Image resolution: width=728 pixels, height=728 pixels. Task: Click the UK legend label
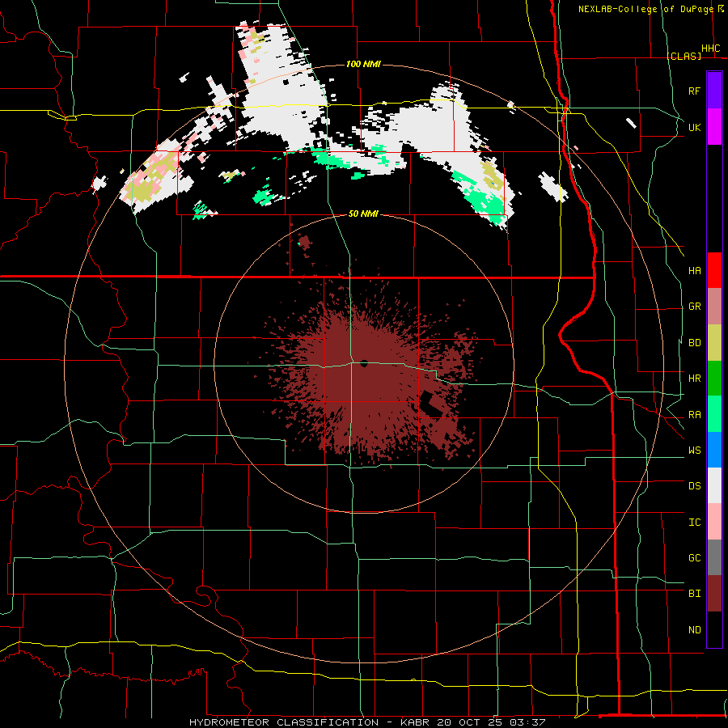[694, 127]
